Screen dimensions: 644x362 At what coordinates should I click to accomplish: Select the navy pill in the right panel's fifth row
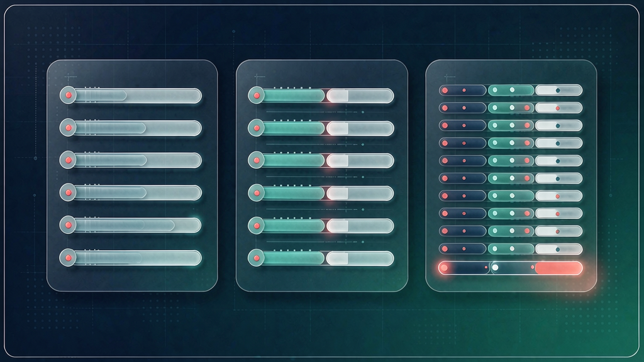click(x=463, y=160)
